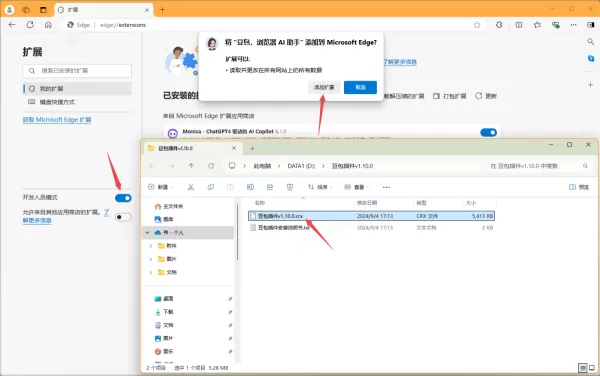Click This PC in Explorer breadcrumb
The image size is (600, 376).
pyautogui.click(x=262, y=166)
